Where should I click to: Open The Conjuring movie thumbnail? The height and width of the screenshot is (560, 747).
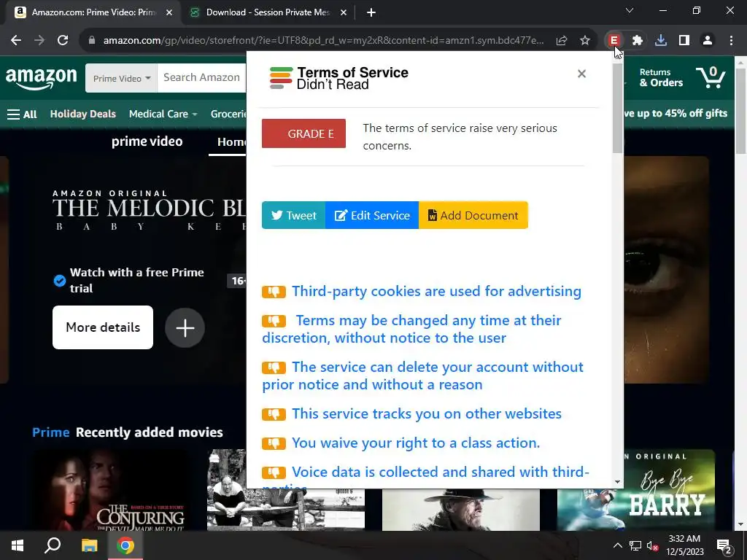tap(112, 490)
